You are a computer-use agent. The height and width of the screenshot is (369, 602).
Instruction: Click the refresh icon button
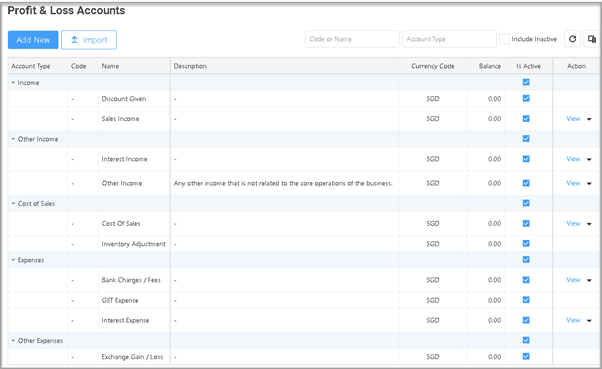tap(572, 39)
